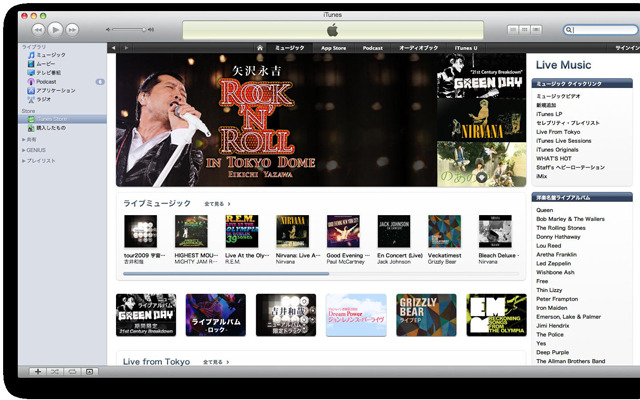Open the R.E.M. Reckoning Songs tile
Image resolution: width=640 pixels, height=400 pixels.
pos(497,315)
